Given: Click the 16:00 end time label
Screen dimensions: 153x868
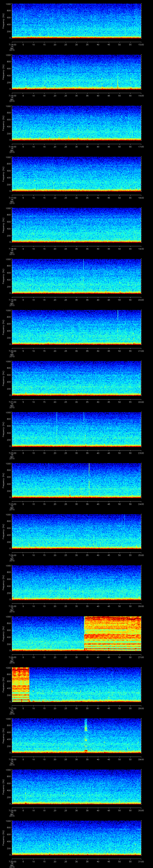Looking at the screenshot, I should 141,96.
